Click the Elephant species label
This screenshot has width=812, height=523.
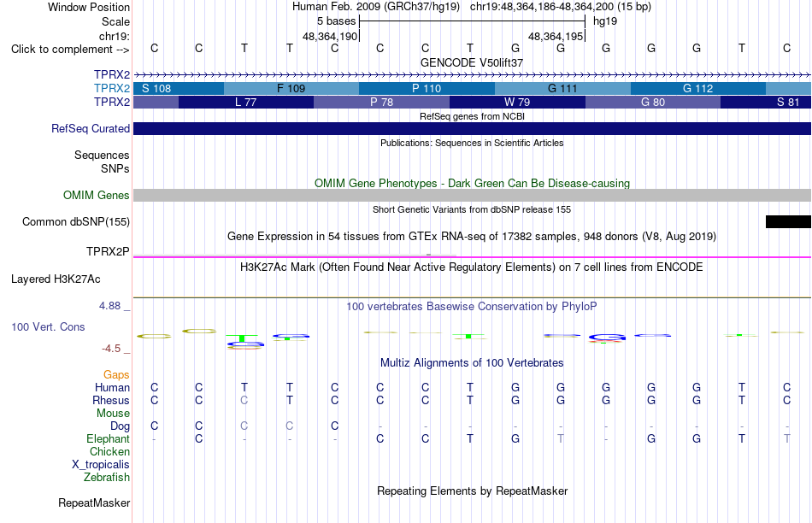(x=108, y=438)
